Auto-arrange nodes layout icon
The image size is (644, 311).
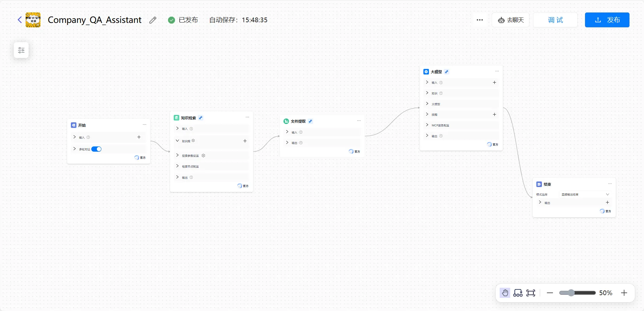pos(518,293)
